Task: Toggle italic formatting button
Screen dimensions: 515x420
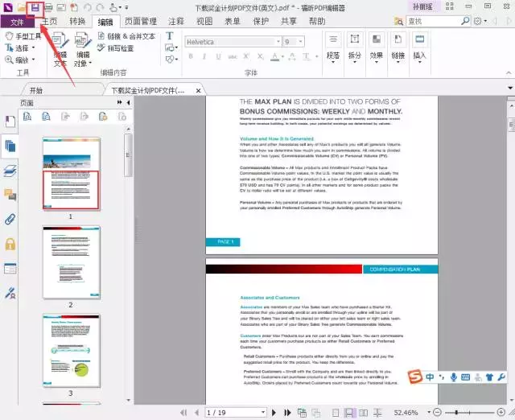Action: (x=204, y=56)
